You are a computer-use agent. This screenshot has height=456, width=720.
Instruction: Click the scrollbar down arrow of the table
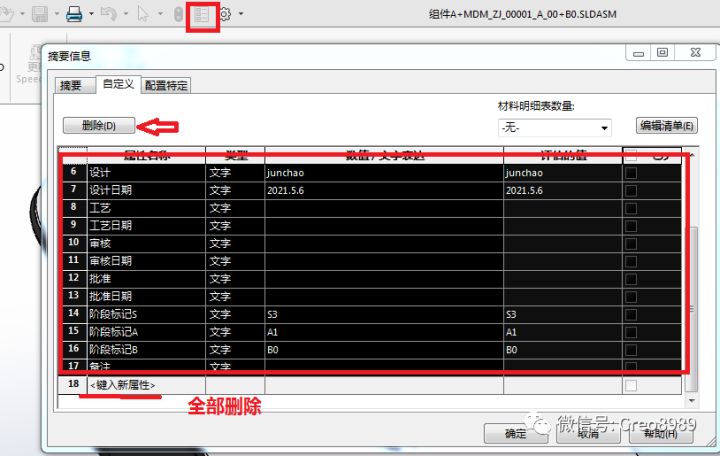tap(692, 401)
